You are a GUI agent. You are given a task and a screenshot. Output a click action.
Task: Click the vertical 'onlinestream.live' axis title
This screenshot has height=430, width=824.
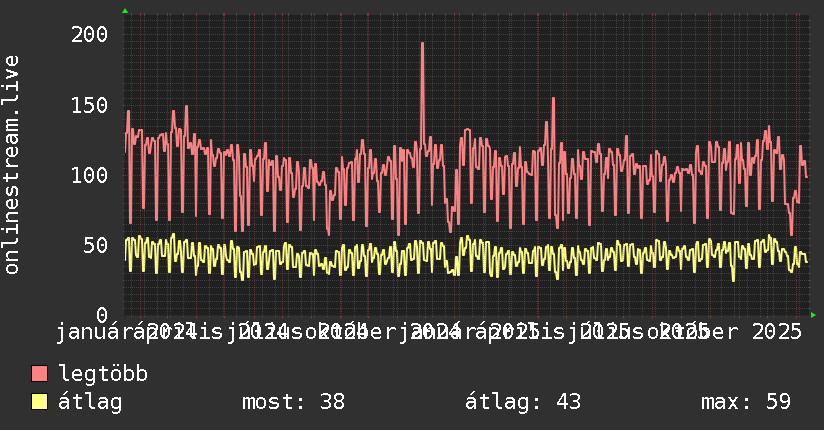(x=12, y=165)
